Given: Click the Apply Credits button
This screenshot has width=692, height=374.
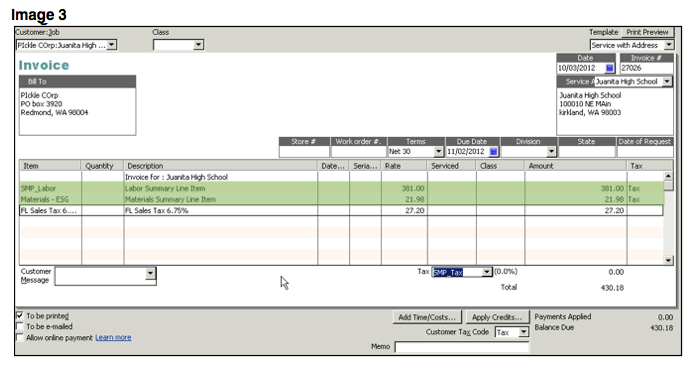Looking at the screenshot, I should coord(497,317).
